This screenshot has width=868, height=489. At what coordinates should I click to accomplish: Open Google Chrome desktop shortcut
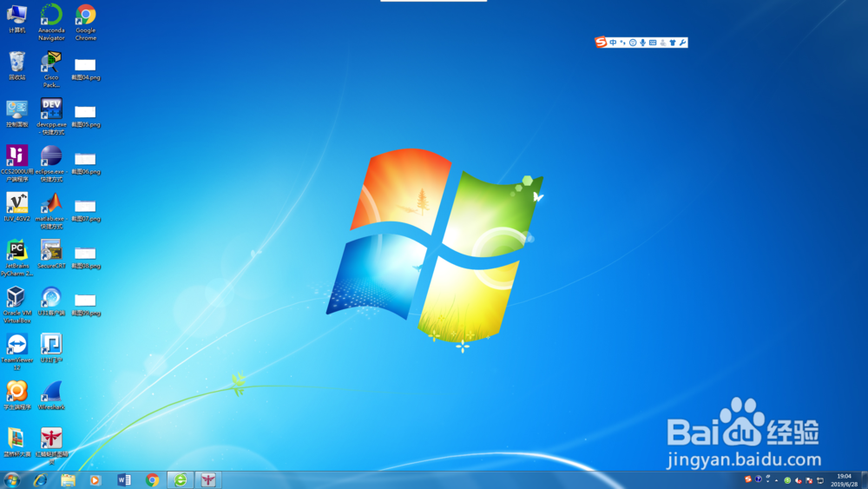point(85,23)
